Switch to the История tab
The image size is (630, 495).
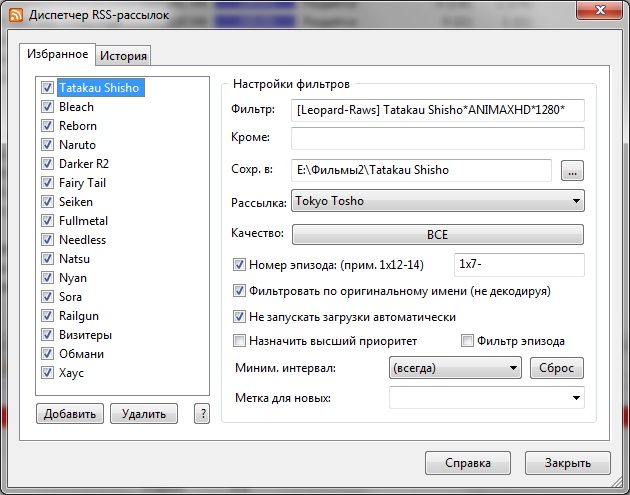pos(124,56)
